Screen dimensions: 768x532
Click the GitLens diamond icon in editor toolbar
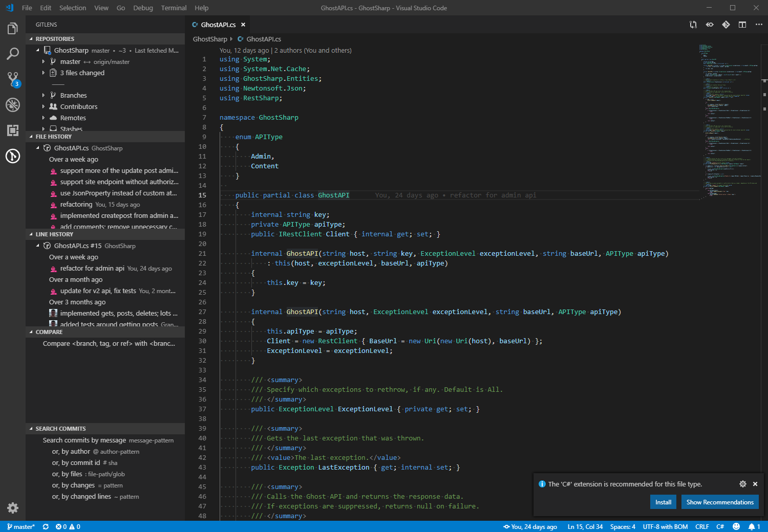[726, 25]
